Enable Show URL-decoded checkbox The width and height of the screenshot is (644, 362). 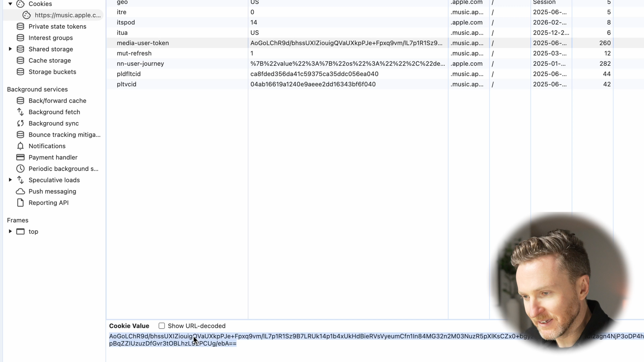(162, 326)
